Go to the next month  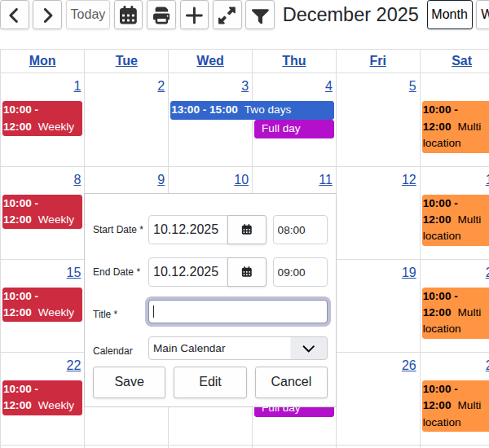[47, 15]
